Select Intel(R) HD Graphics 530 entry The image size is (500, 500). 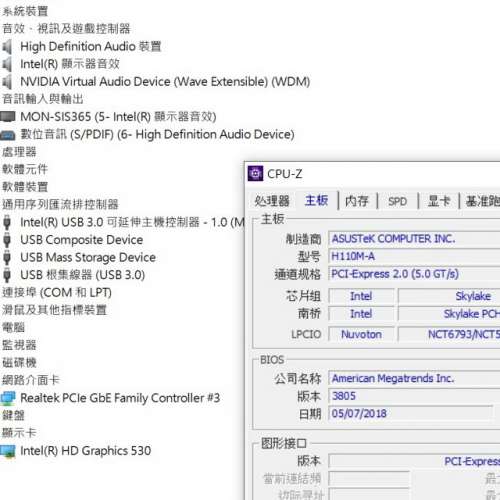click(86, 451)
